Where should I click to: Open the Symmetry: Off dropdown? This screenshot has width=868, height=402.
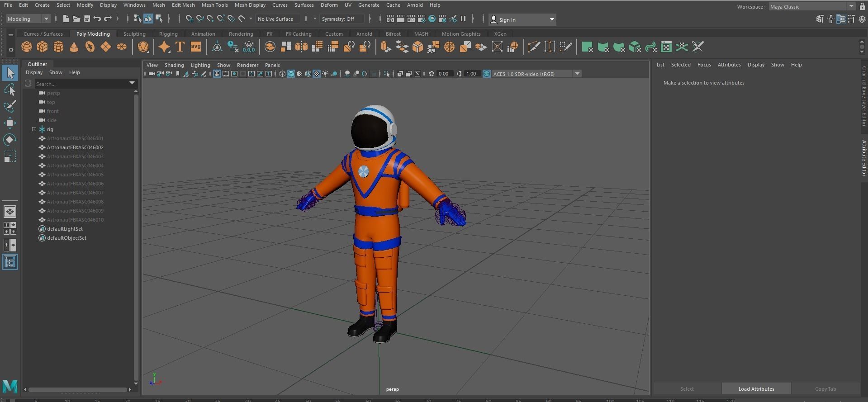pyautogui.click(x=342, y=19)
